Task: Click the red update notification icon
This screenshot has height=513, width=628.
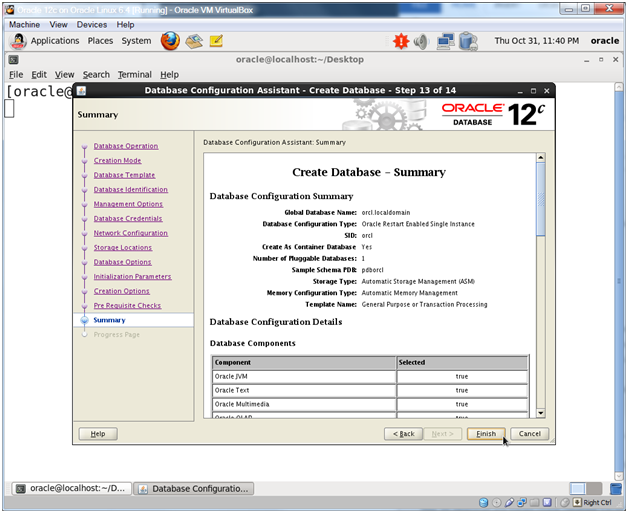Action: point(401,41)
